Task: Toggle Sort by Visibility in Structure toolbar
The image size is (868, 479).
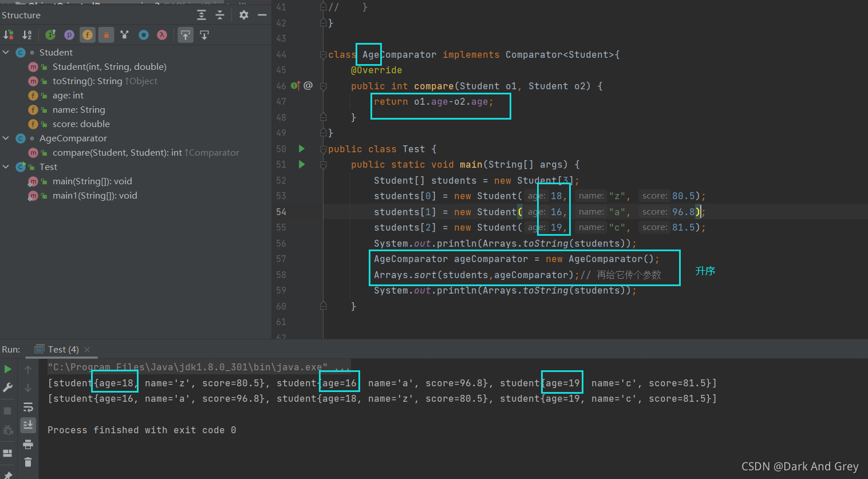Action: 9,35
